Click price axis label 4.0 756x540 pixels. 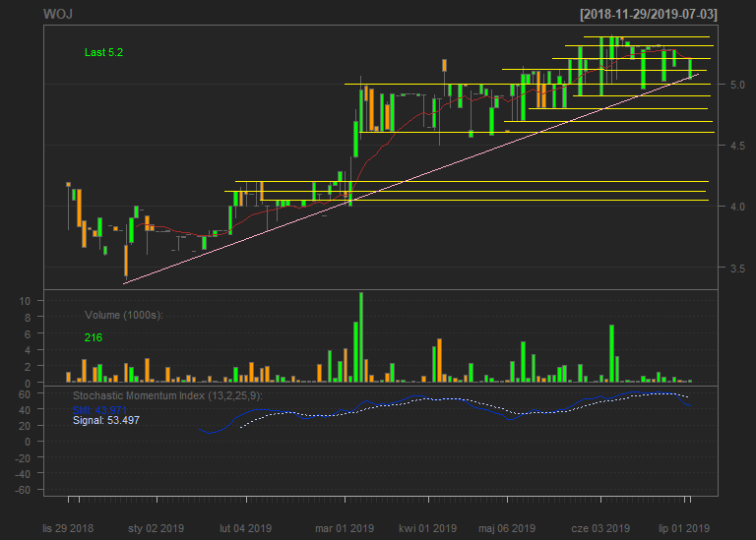tap(737, 207)
